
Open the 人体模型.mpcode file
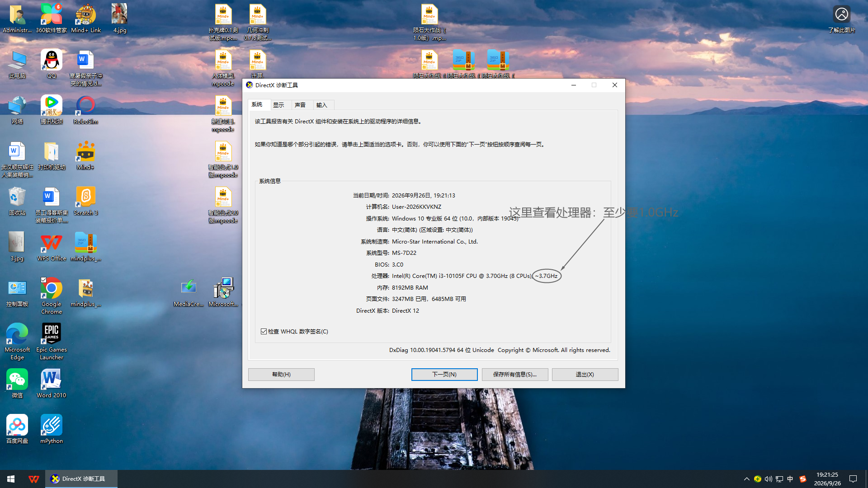coord(223,68)
